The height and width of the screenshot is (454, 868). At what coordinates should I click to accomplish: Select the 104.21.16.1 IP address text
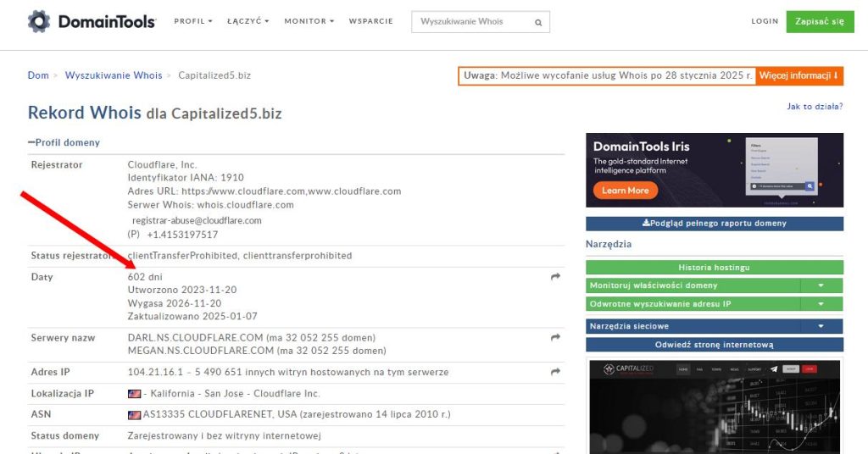155,372
